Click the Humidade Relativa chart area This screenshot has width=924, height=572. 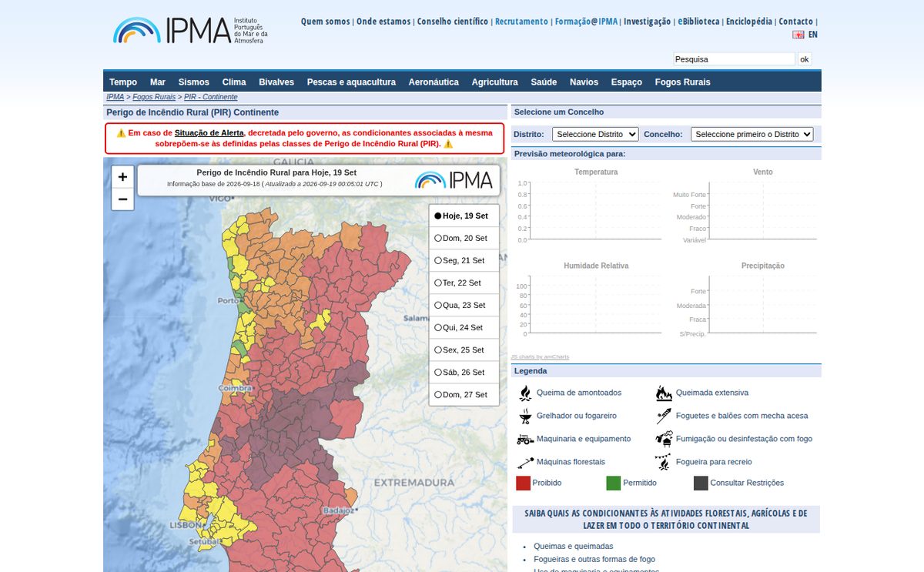[596, 305]
